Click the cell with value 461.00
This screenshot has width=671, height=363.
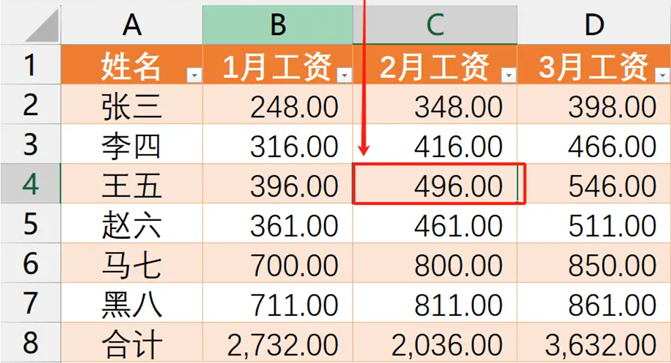pos(435,223)
